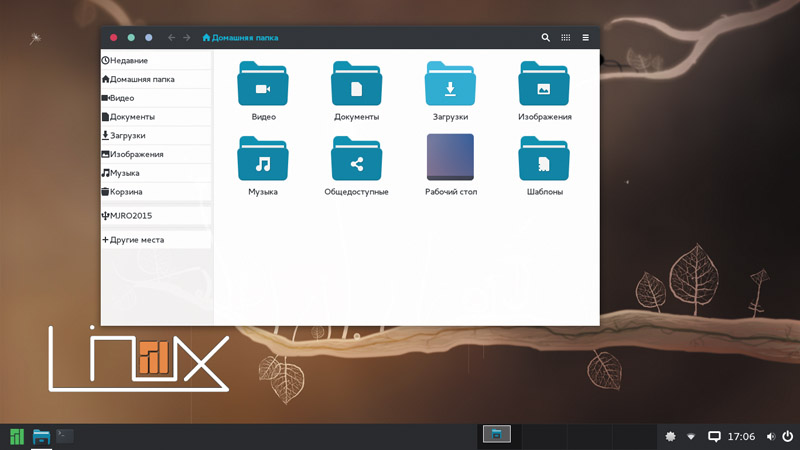Select Недавние in the sidebar
Screen dimensions: 800x450
click(x=156, y=60)
